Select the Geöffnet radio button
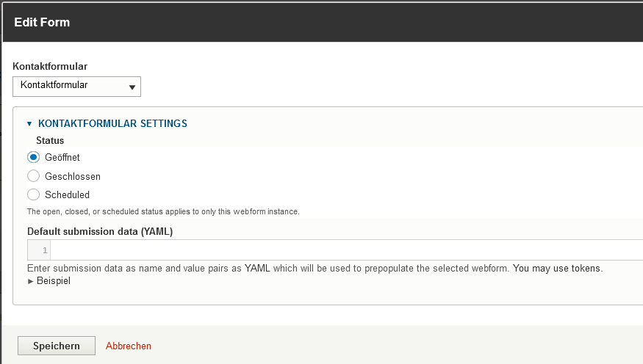 tap(33, 157)
